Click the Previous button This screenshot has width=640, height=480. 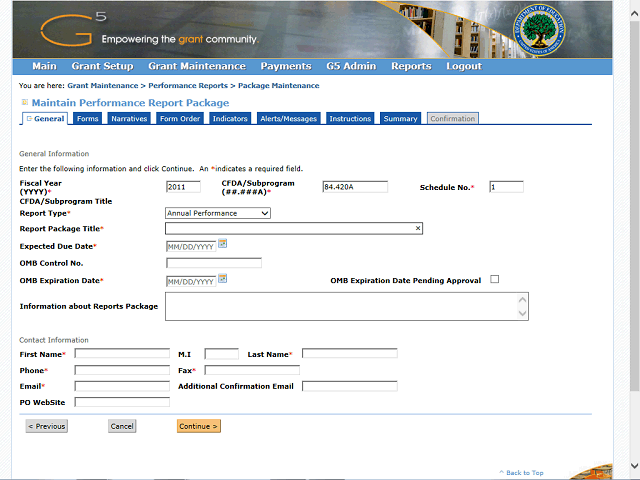tap(47, 426)
